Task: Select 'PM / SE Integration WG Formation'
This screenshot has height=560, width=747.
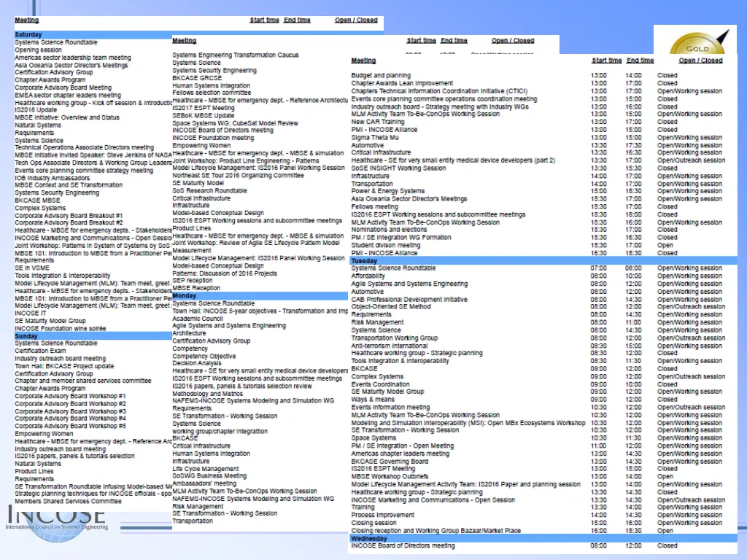Action: click(400, 237)
